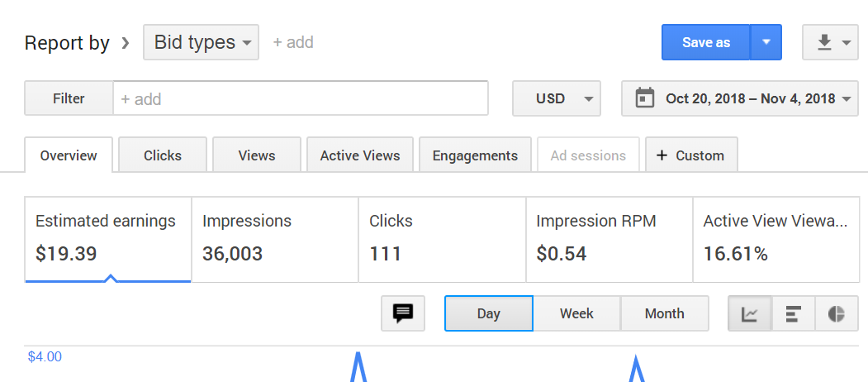Click the calendar icon in date range
This screenshot has height=382, width=868.
[x=644, y=98]
